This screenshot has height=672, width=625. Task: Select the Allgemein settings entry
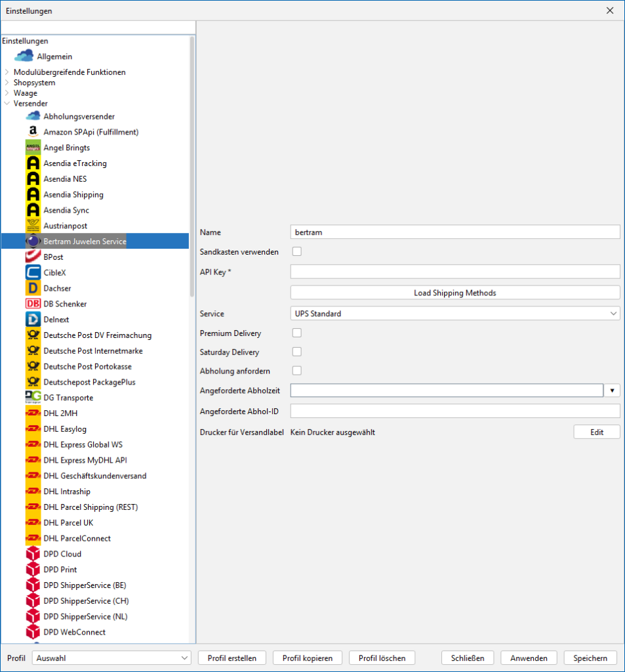[54, 56]
